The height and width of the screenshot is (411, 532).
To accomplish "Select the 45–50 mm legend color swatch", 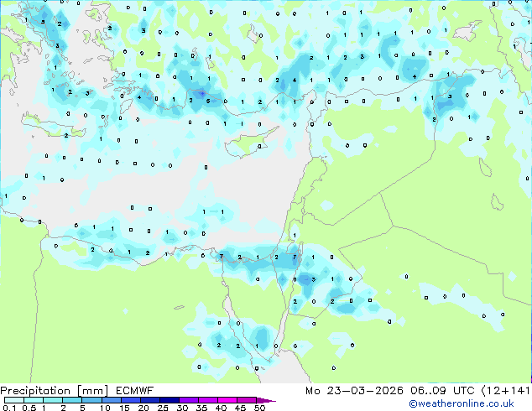I will coord(247,400).
